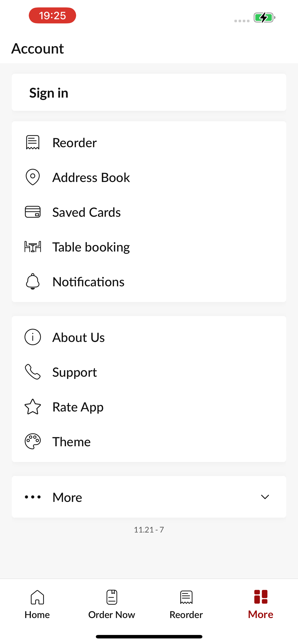Image resolution: width=298 pixels, height=644 pixels.
Task: Tap the red 19:25 time pill
Action: [x=52, y=16]
